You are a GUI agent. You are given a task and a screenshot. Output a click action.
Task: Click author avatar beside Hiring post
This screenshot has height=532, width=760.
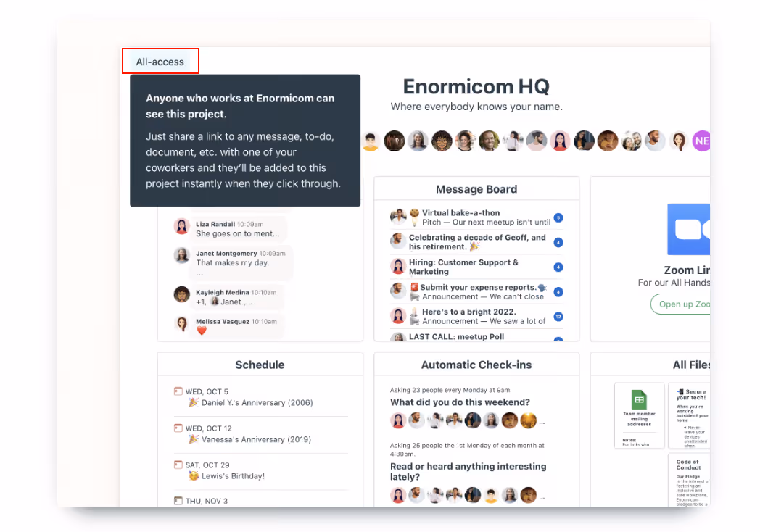pyautogui.click(x=398, y=266)
